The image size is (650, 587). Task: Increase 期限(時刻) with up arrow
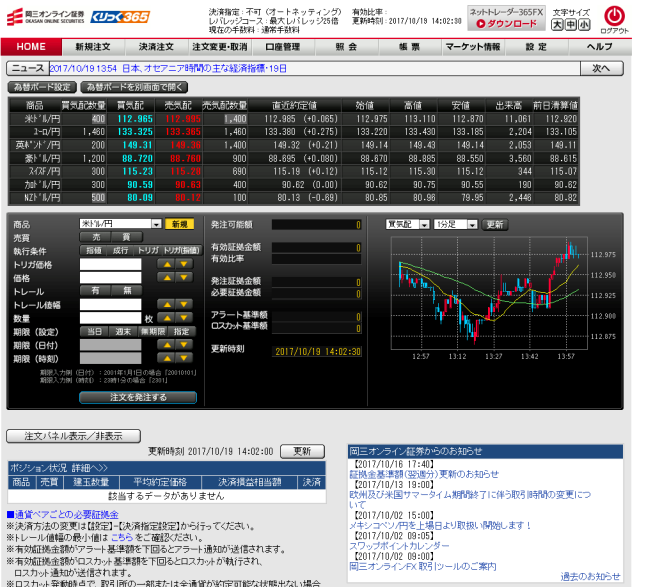pyautogui.click(x=167, y=358)
